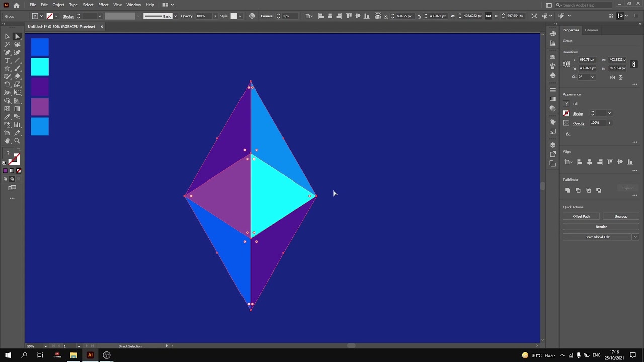This screenshot has width=644, height=362.
Task: Select the Gradient tool
Action: 17,109
